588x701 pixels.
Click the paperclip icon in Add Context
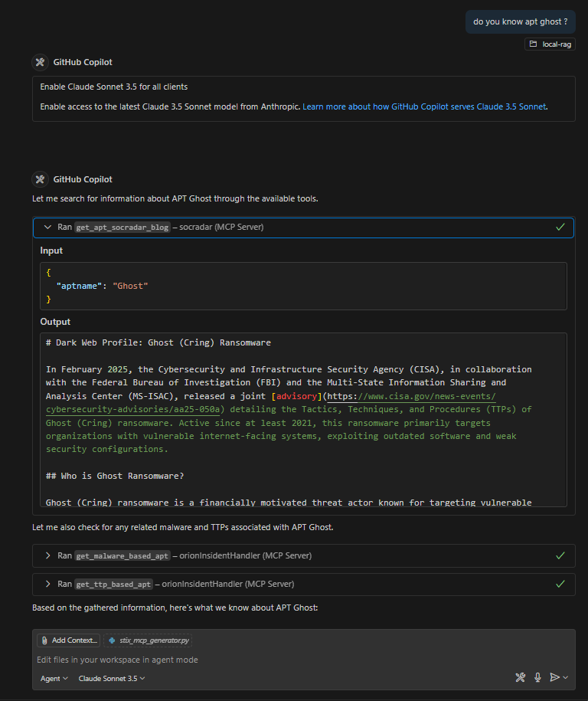pos(44,640)
